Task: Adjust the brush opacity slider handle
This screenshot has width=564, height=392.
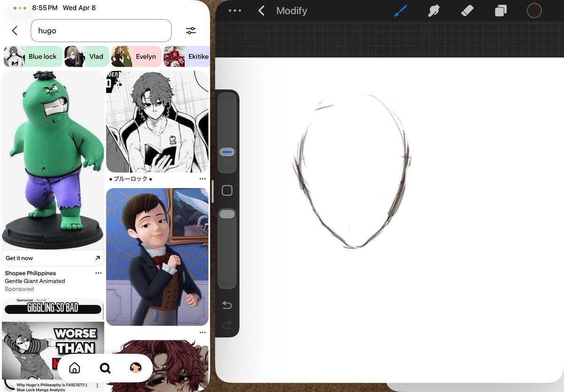Action: pos(227,214)
